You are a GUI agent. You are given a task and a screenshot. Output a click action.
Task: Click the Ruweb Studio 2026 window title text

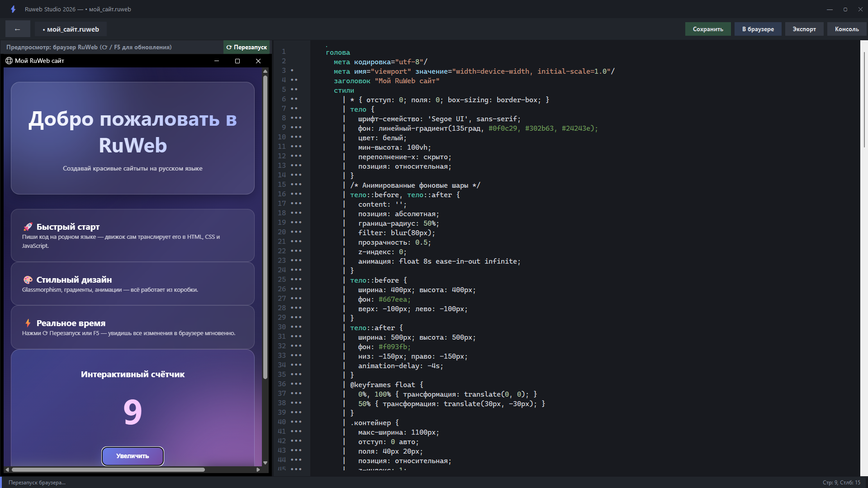[50, 9]
